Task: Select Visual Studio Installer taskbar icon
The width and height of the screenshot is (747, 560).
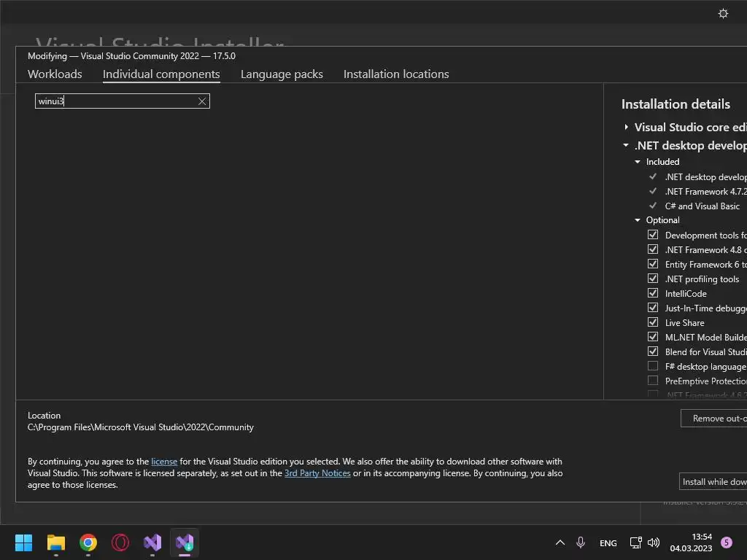Action: (185, 542)
